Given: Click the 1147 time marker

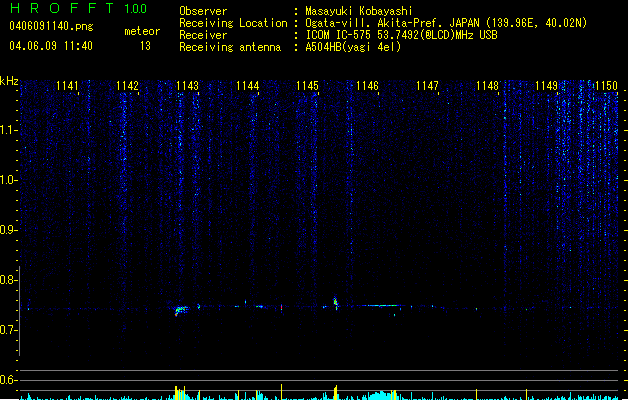Looking at the screenshot, I should (x=427, y=86).
